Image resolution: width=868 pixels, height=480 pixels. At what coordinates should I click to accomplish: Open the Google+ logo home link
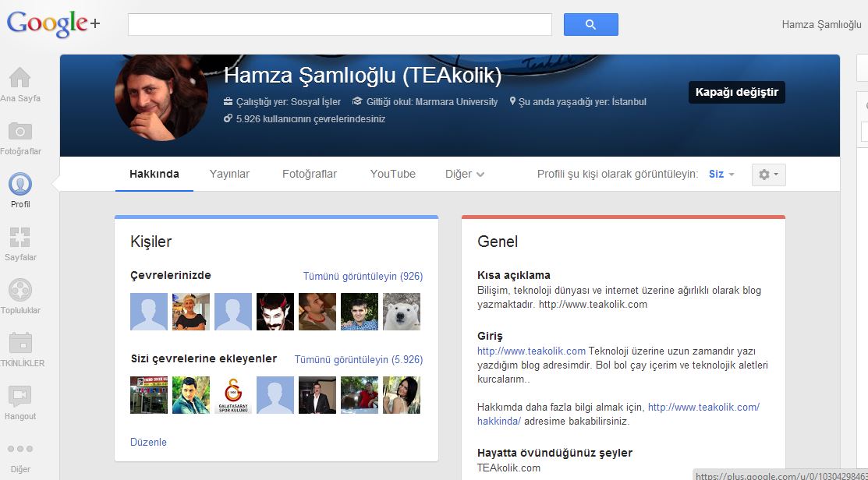[53, 24]
